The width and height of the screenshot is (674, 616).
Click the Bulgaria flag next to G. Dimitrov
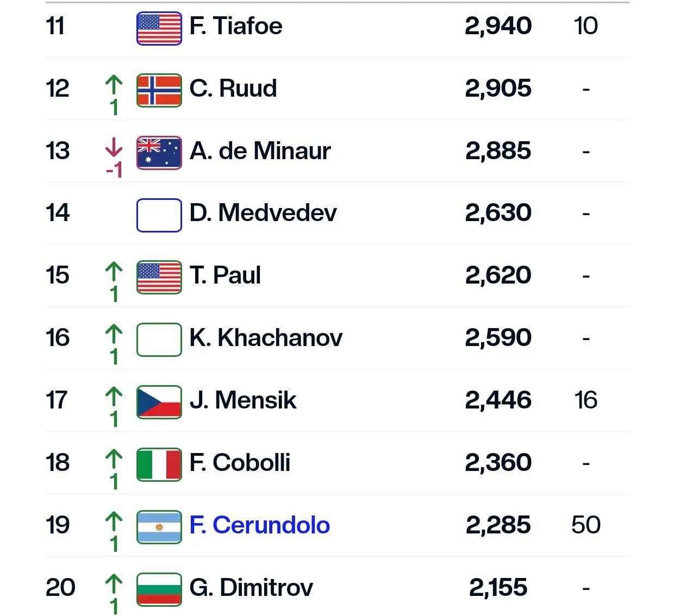coord(159,590)
